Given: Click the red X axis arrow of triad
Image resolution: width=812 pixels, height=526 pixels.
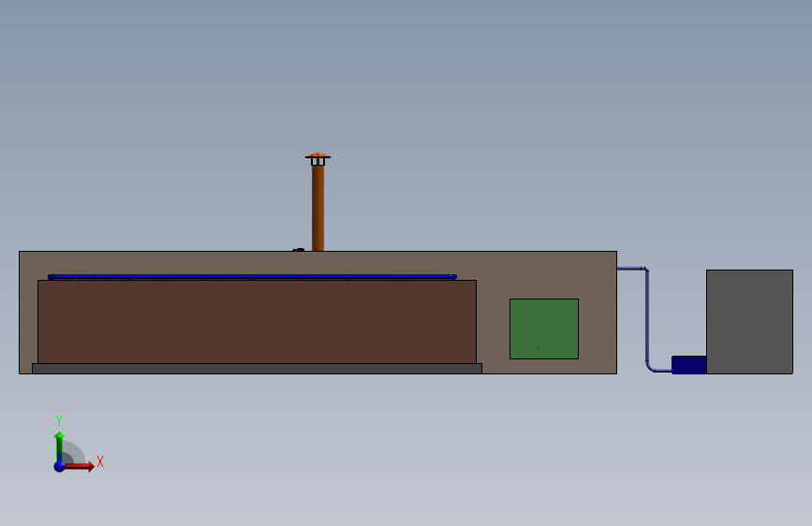Looking at the screenshot, I should click(79, 466).
